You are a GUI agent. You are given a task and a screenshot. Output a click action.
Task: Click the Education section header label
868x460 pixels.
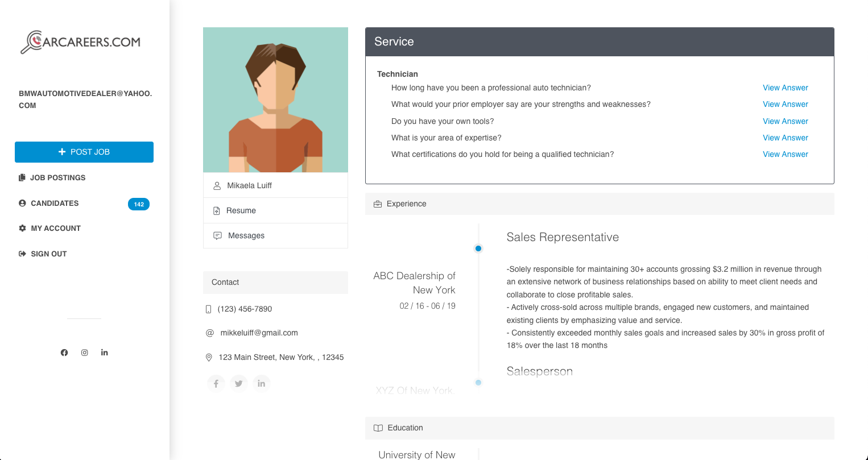[405, 428]
